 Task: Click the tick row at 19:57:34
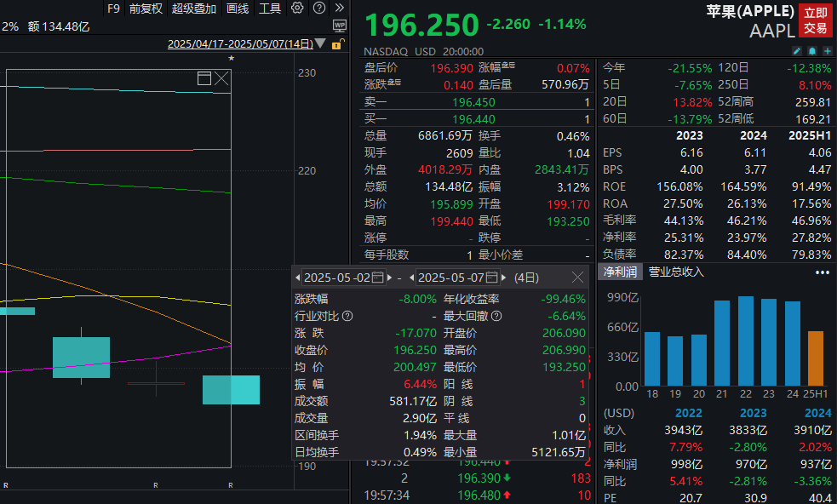477,495
